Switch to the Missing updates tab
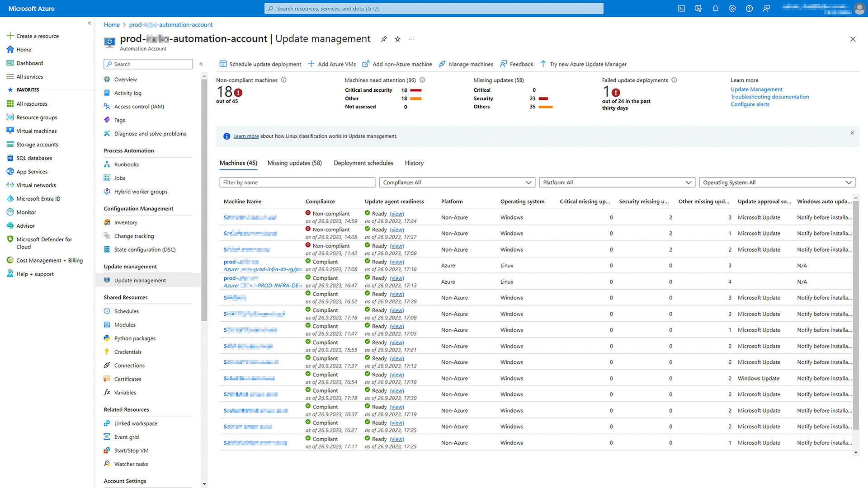868x488 pixels. click(x=294, y=163)
